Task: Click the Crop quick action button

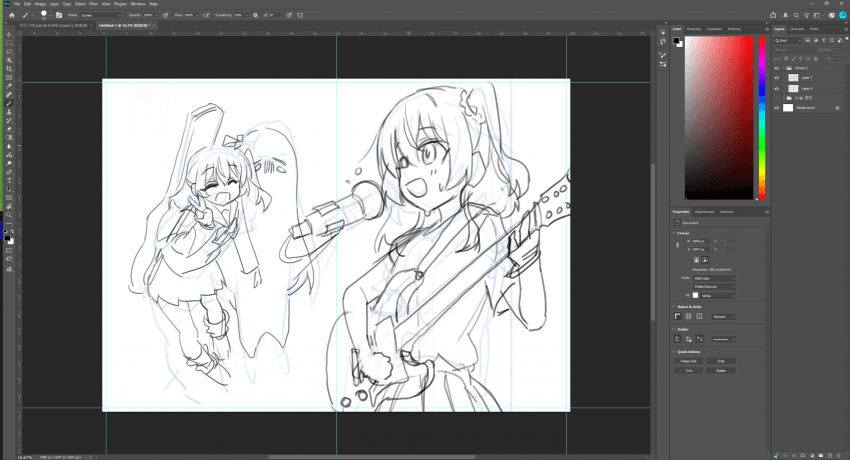Action: [x=721, y=361]
